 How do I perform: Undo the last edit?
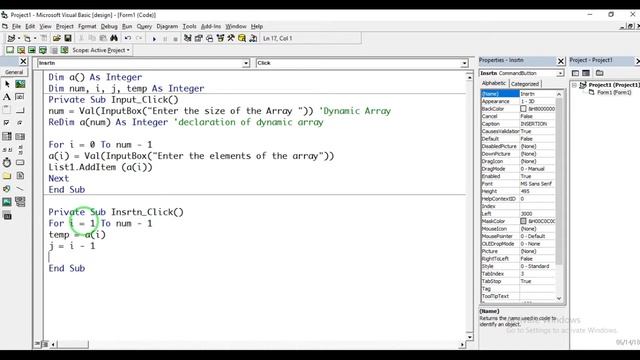point(128,38)
